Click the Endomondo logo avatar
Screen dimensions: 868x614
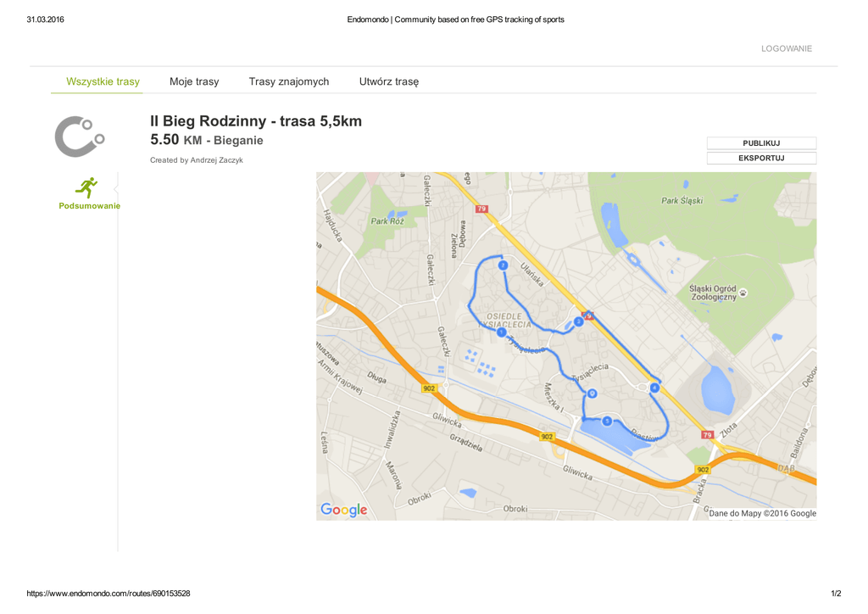[x=79, y=136]
